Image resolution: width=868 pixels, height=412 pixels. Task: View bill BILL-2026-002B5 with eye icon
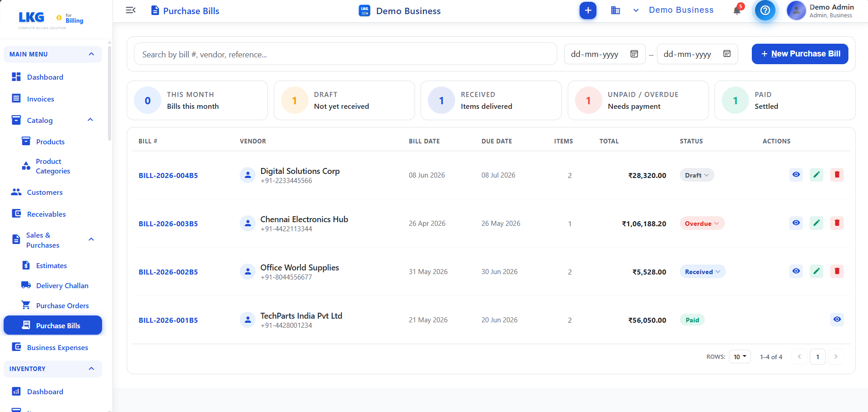click(796, 271)
